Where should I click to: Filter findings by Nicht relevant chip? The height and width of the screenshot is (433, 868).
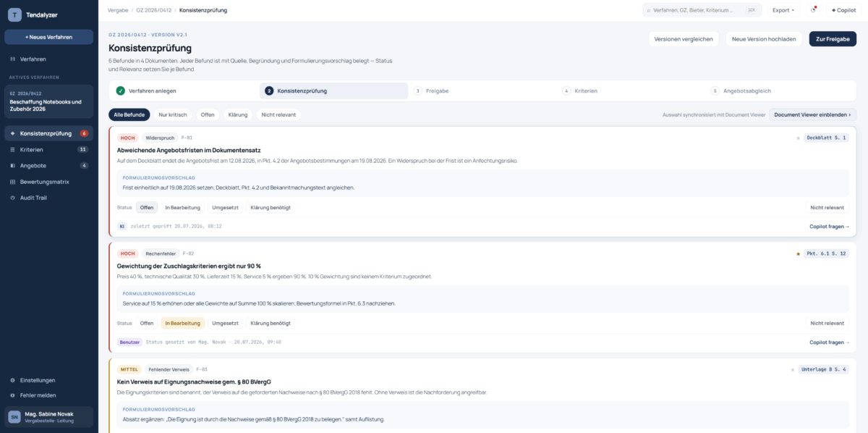[278, 114]
